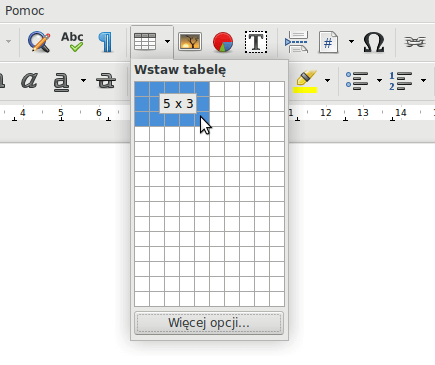The height and width of the screenshot is (365, 435).
Task: Click the Insert Table icon
Action: tap(145, 42)
